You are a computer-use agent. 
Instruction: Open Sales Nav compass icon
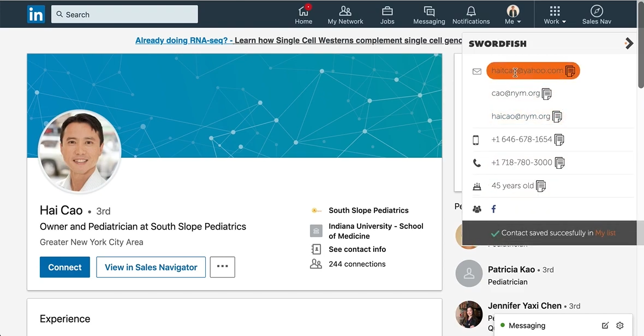pos(597,15)
